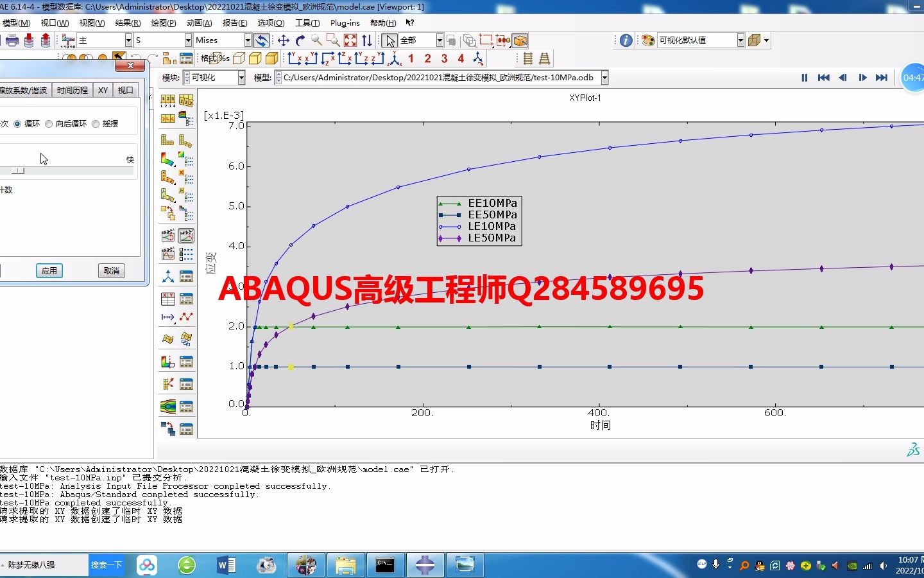The width and height of the screenshot is (924, 578).
Task: Open the 视口(W) menu
Action: [55, 22]
